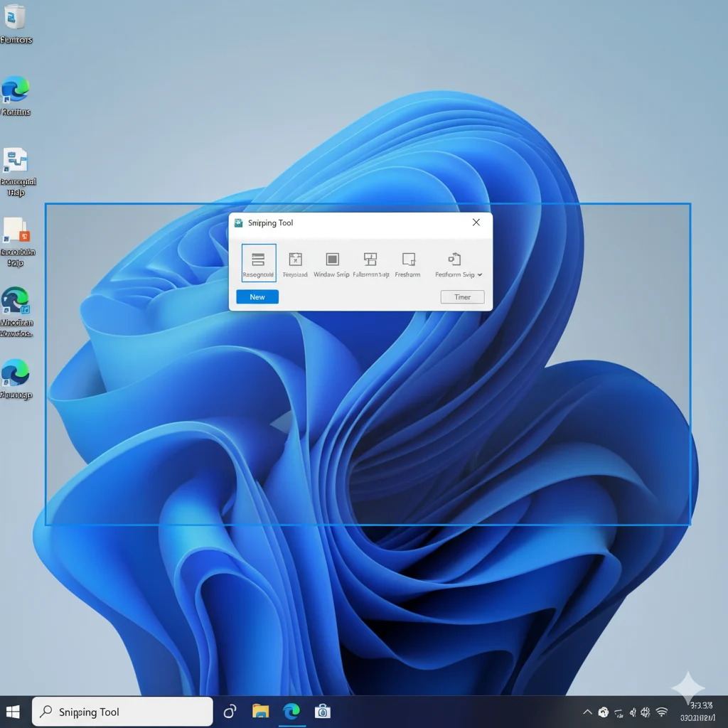This screenshot has height=728, width=728.
Task: Click the New button to start a snip
Action: pos(257,296)
